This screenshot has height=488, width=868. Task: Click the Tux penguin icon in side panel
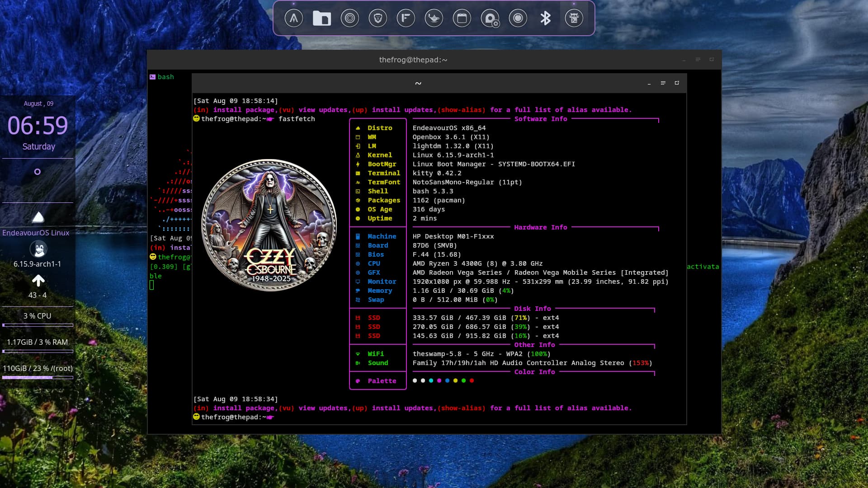(38, 249)
